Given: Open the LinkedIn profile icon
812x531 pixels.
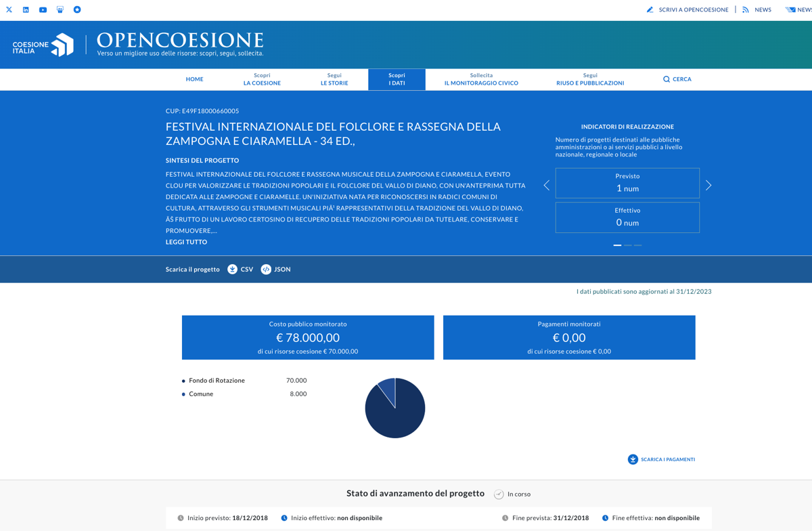Looking at the screenshot, I should pos(26,9).
